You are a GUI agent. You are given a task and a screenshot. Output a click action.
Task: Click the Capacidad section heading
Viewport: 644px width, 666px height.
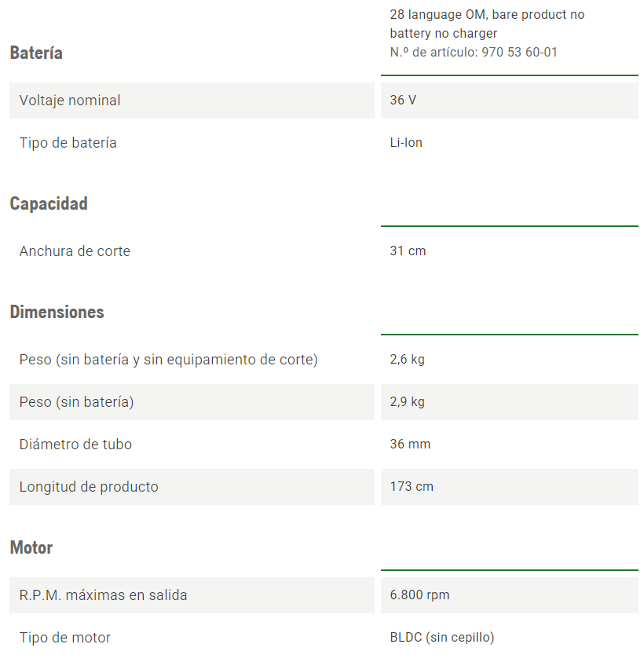[x=49, y=203]
